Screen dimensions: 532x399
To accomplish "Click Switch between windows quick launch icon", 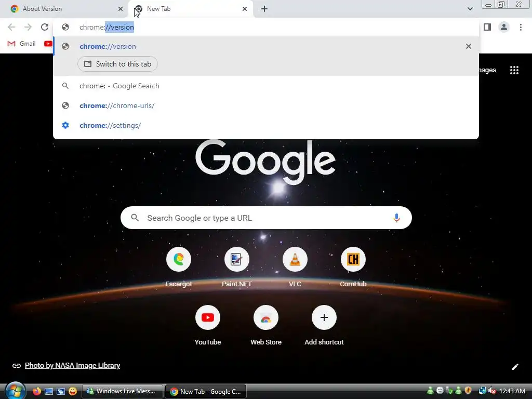I will tap(61, 391).
